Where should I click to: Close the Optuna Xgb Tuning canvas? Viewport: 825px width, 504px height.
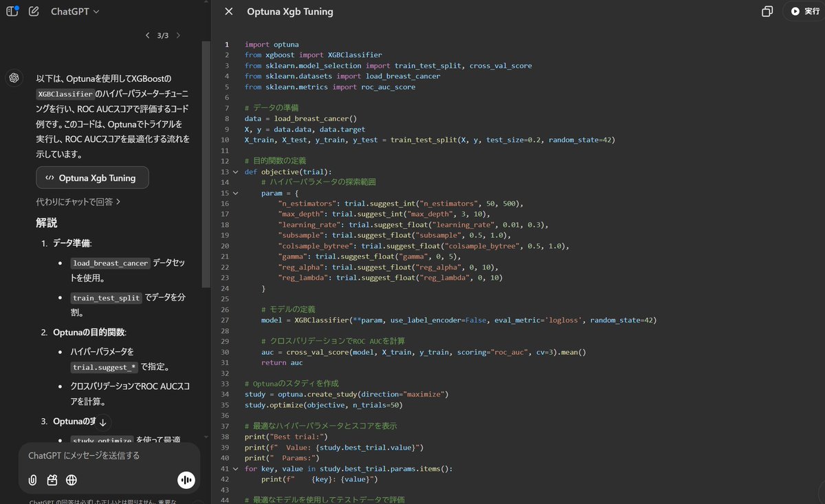click(x=228, y=12)
